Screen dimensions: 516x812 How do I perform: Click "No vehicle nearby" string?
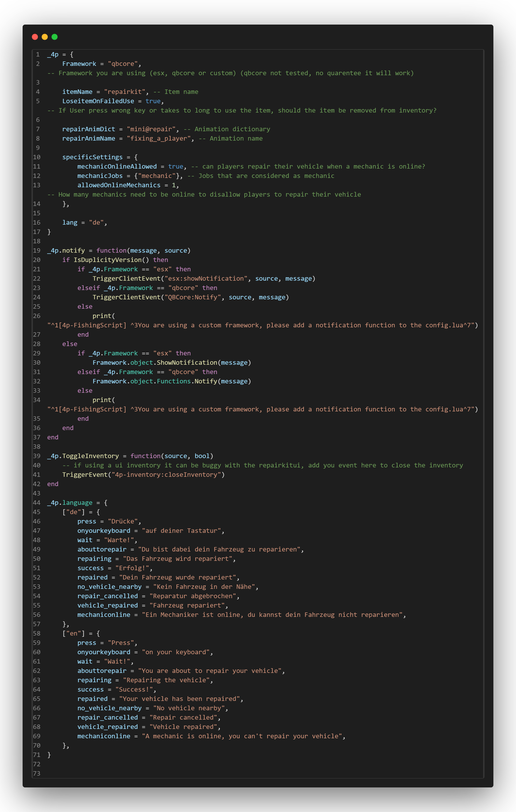(189, 708)
